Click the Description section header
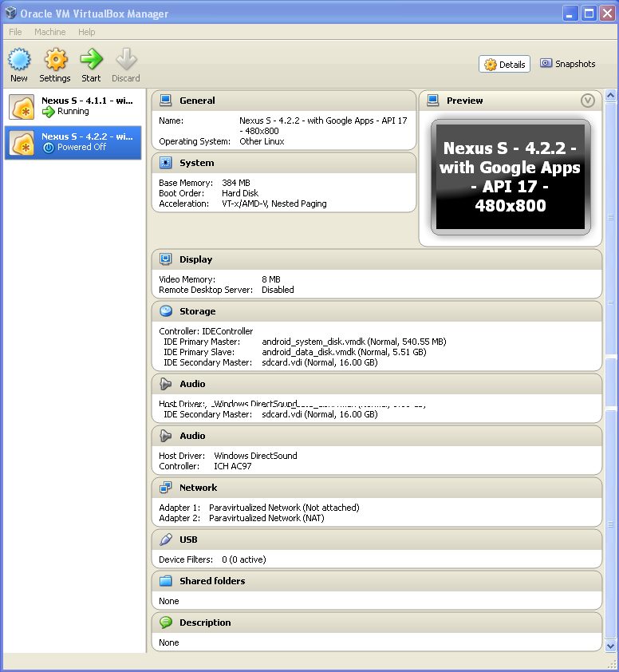The height and width of the screenshot is (672, 619). coord(377,623)
